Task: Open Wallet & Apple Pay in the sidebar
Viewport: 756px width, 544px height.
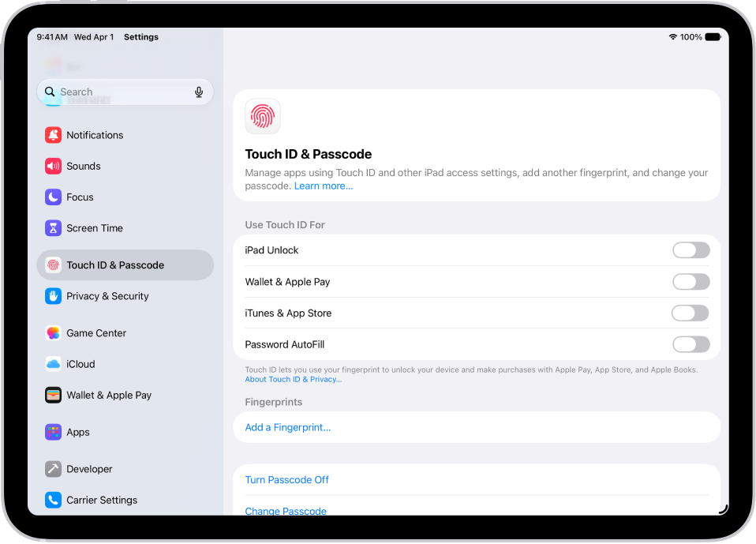Action: pos(125,395)
